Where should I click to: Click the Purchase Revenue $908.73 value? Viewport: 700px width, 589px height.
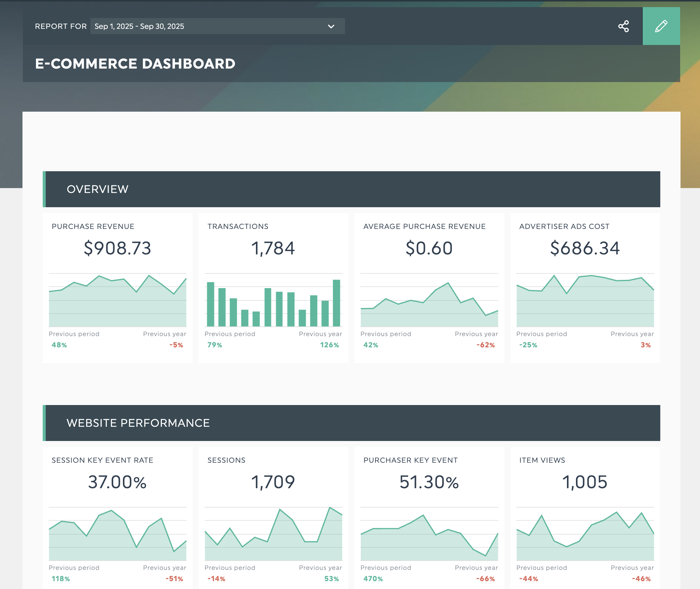tap(117, 248)
